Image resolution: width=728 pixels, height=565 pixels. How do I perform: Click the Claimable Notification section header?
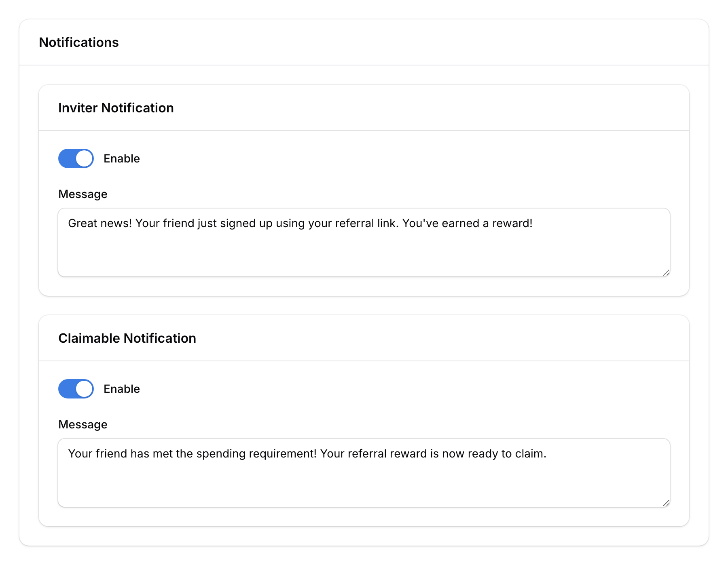(127, 338)
